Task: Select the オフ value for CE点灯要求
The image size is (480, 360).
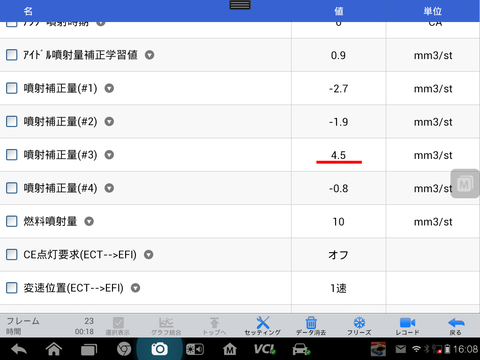Action: point(338,255)
